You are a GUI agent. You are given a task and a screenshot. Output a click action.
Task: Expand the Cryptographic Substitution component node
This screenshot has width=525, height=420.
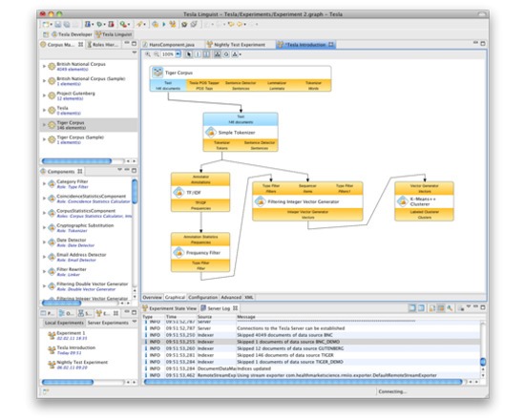click(x=44, y=227)
